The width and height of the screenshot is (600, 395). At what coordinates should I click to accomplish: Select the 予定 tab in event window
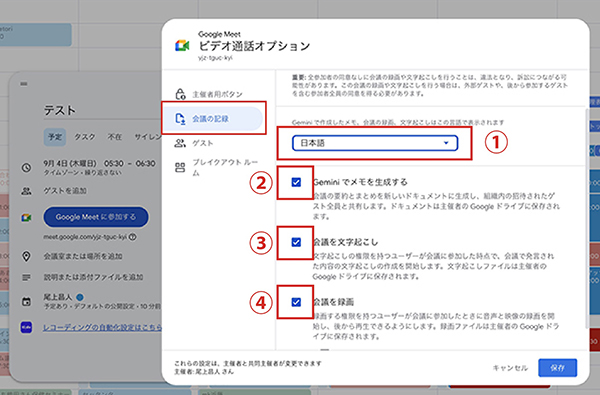[x=55, y=137]
